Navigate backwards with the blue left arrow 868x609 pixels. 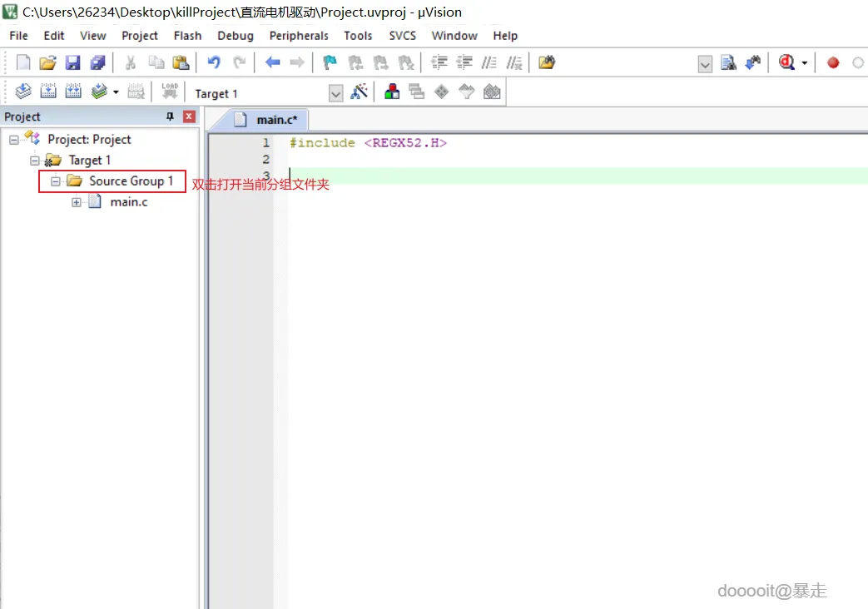pos(272,62)
